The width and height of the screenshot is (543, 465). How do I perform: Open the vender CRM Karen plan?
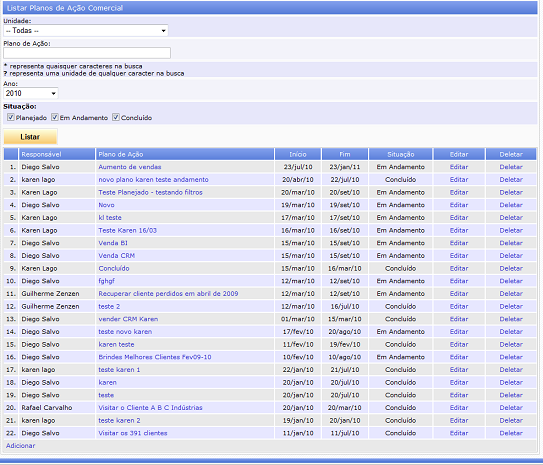tap(128, 319)
